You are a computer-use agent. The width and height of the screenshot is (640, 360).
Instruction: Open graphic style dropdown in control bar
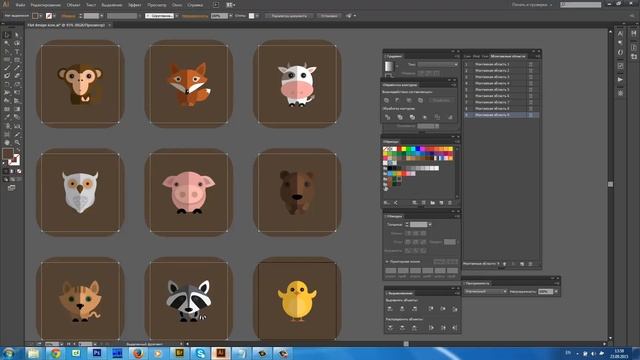point(257,16)
